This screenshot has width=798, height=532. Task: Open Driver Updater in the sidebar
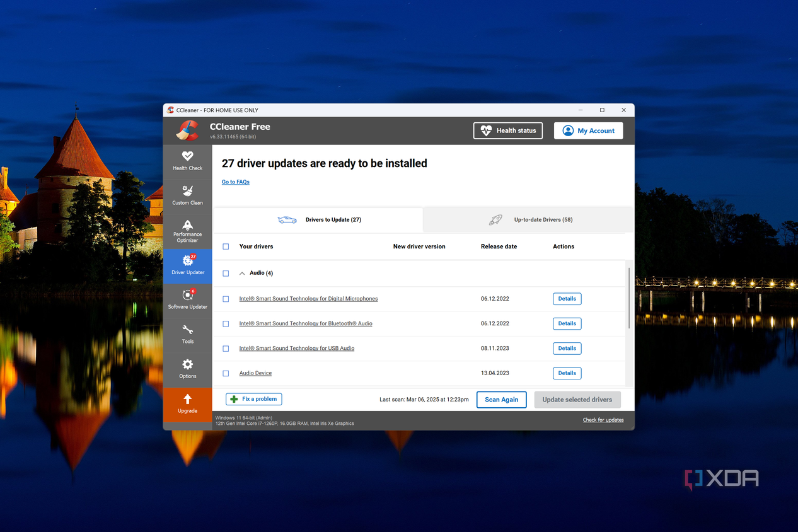187,265
